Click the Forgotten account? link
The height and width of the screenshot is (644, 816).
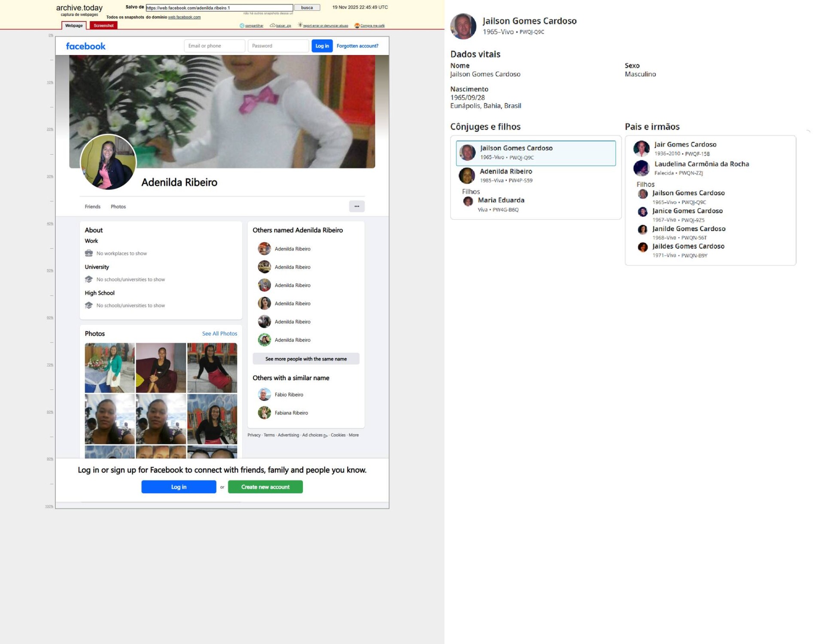357,46
